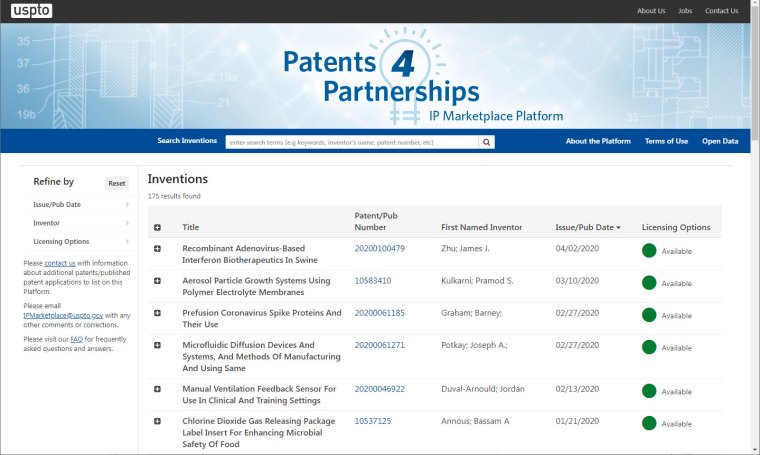Open Terms of Use page
The height and width of the screenshot is (455, 760).
666,141
